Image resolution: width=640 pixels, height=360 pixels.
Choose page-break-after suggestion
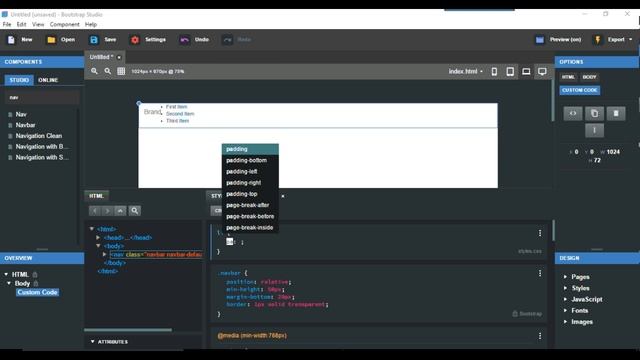[250, 205]
